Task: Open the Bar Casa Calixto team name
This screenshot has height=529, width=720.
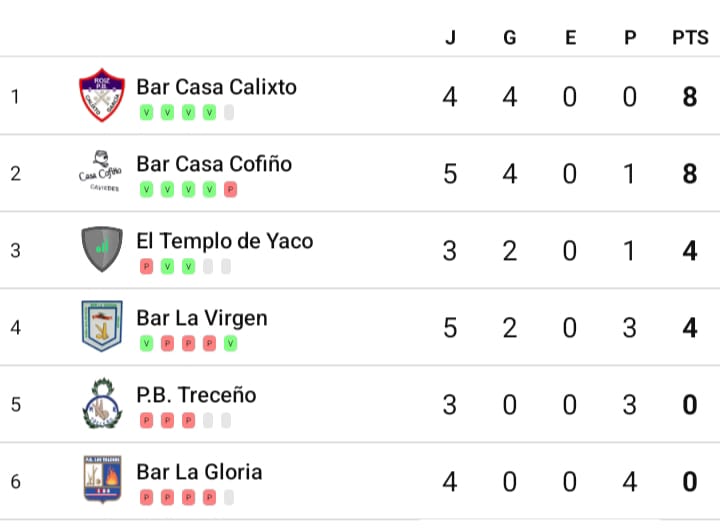Action: coord(217,87)
